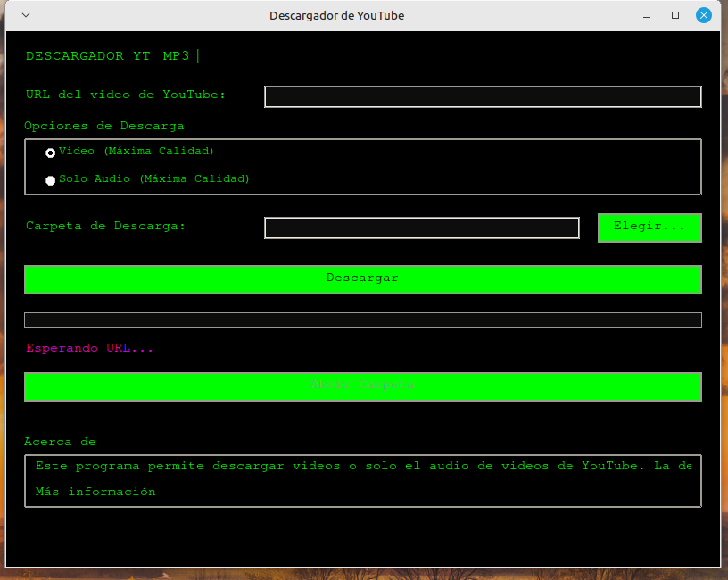Click the 'Esperando URL...' status text
728x580 pixels.
click(x=89, y=348)
